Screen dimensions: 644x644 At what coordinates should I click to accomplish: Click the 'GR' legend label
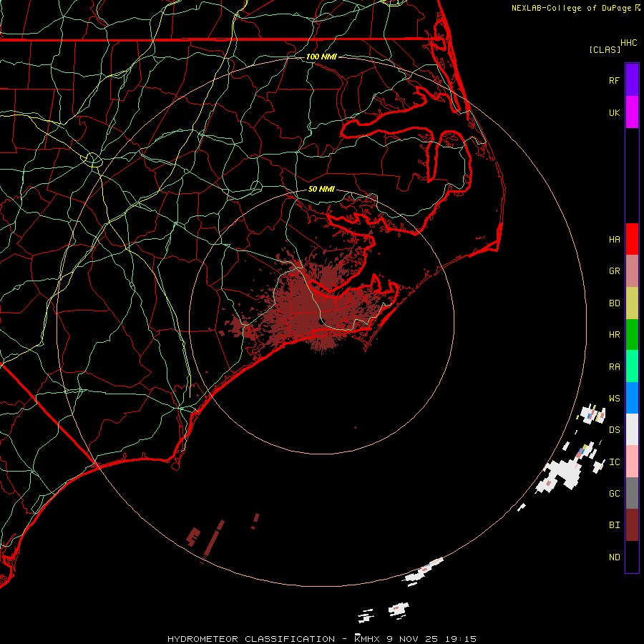coord(614,271)
